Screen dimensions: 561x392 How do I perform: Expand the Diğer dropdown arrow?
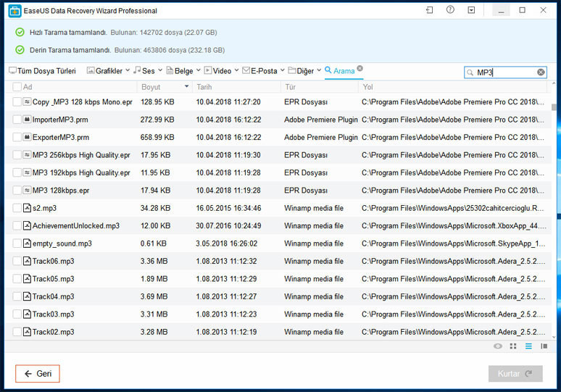319,70
